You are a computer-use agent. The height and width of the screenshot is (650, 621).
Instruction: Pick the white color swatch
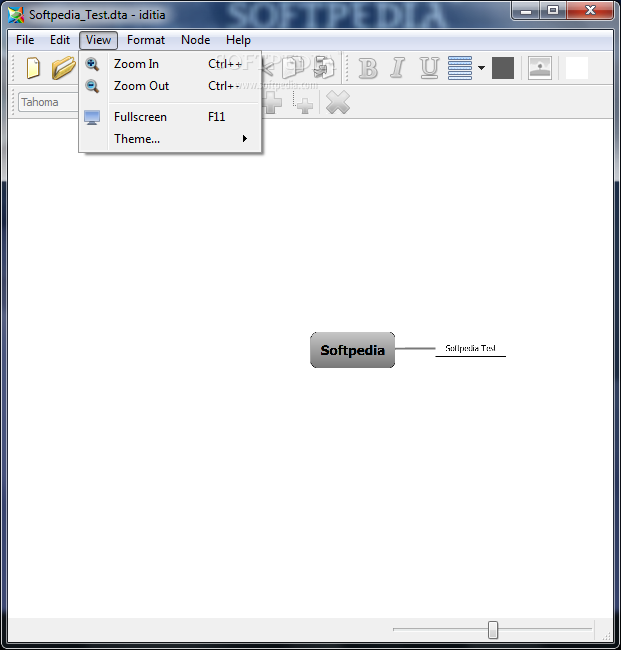tap(577, 68)
